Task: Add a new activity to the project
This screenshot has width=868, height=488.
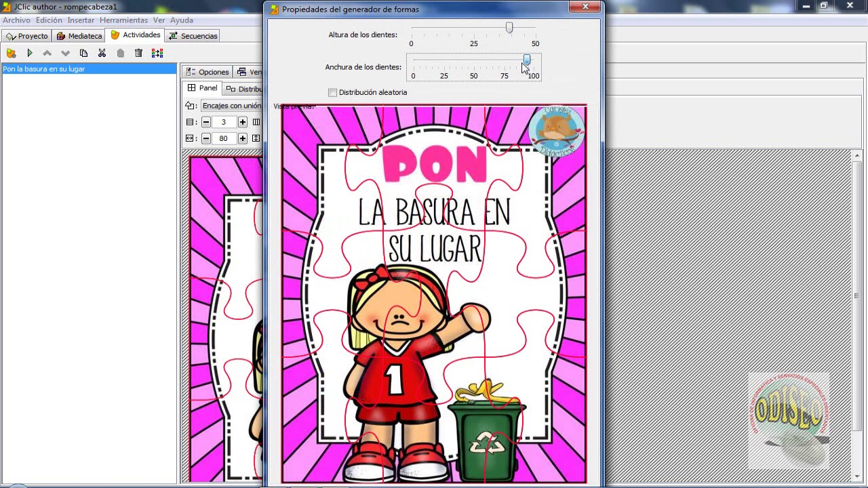Action: [x=11, y=53]
